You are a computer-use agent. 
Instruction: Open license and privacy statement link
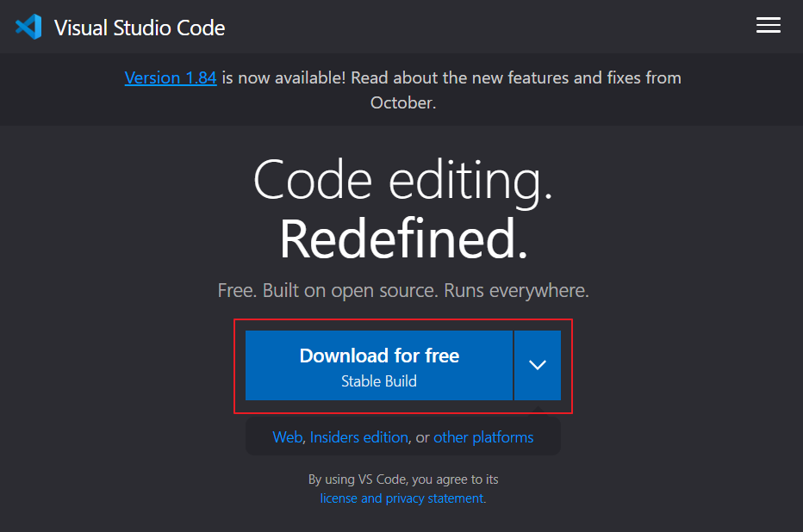[402, 498]
